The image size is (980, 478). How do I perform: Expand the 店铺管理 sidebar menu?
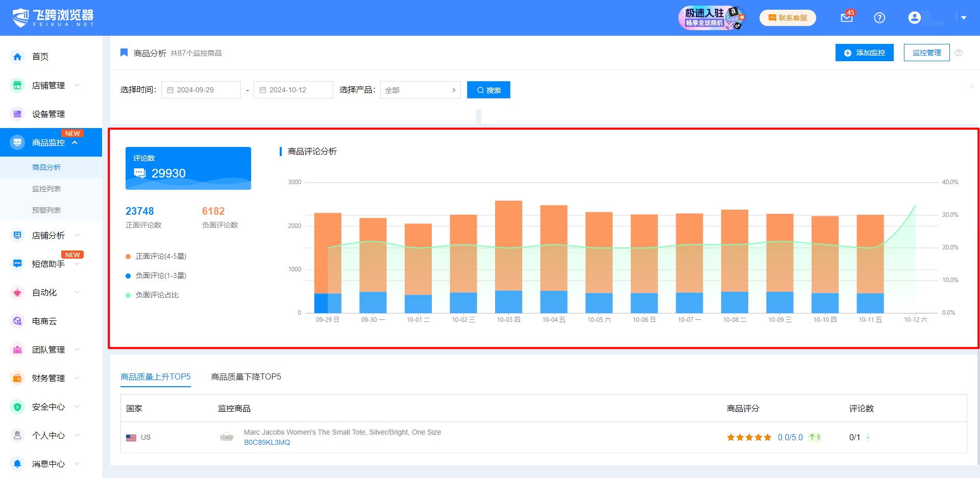(48, 85)
